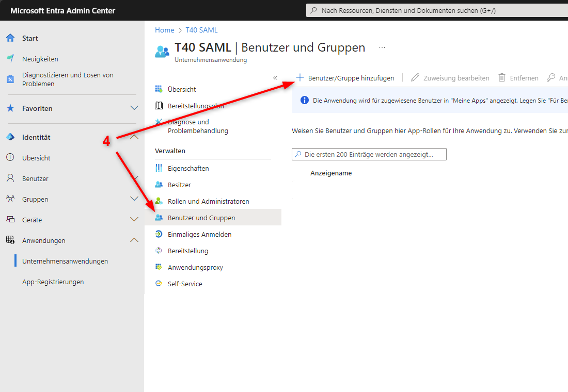Image resolution: width=568 pixels, height=392 pixels.
Task: Click the Benutzer und Gruppen menu icon
Action: point(159,218)
